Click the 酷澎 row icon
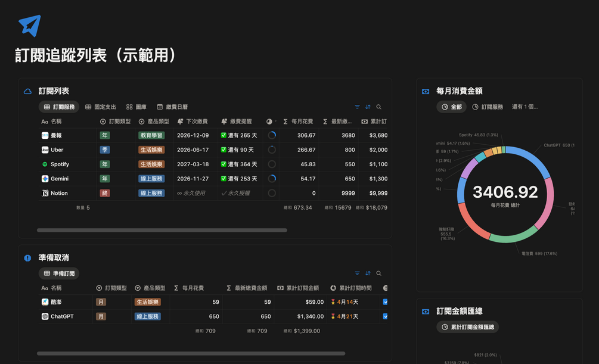Image resolution: width=599 pixels, height=364 pixels. coord(45,301)
